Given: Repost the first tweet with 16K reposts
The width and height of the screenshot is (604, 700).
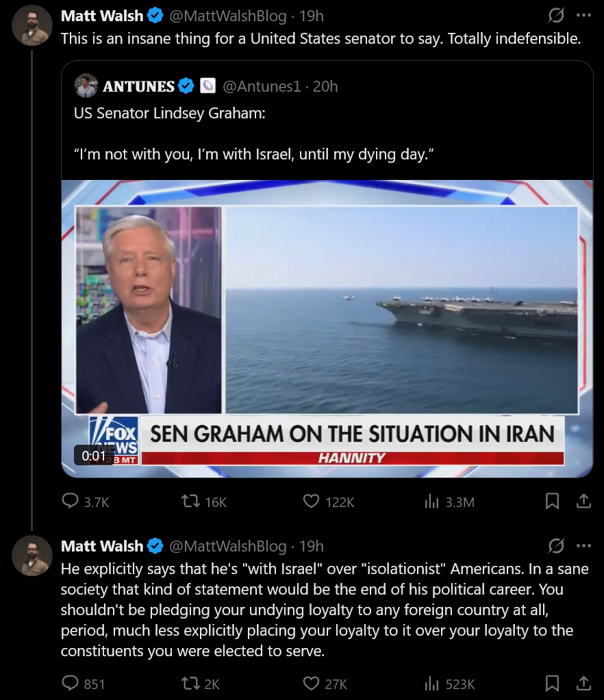Looking at the screenshot, I should (204, 502).
